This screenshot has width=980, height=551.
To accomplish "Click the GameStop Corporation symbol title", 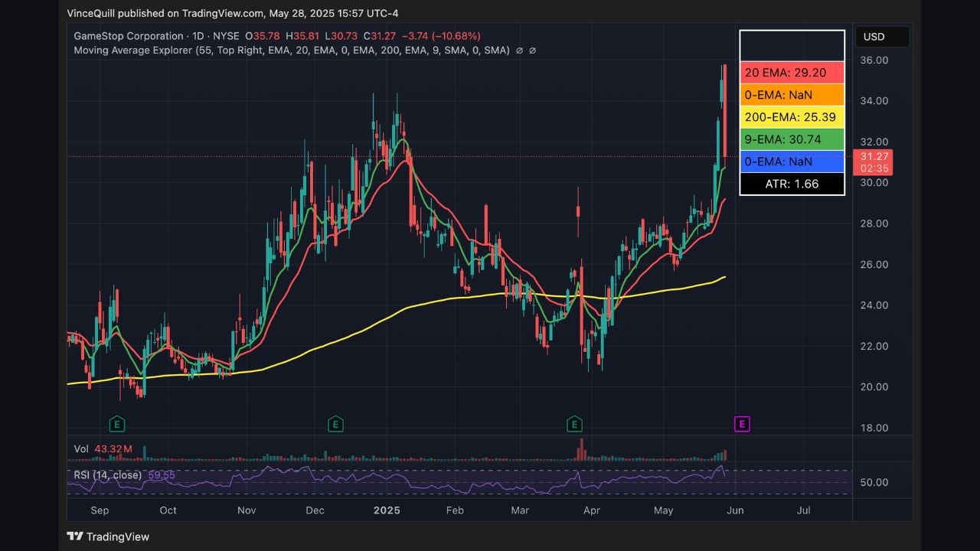I will (x=128, y=36).
